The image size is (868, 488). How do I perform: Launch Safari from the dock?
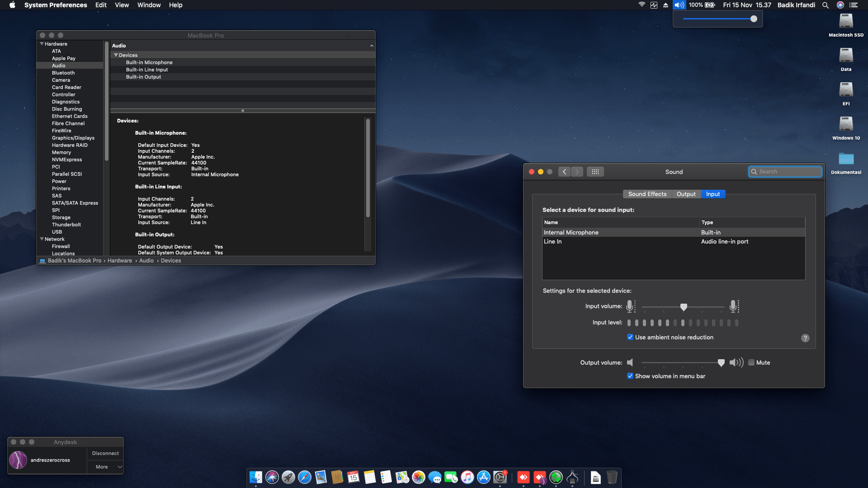click(305, 477)
